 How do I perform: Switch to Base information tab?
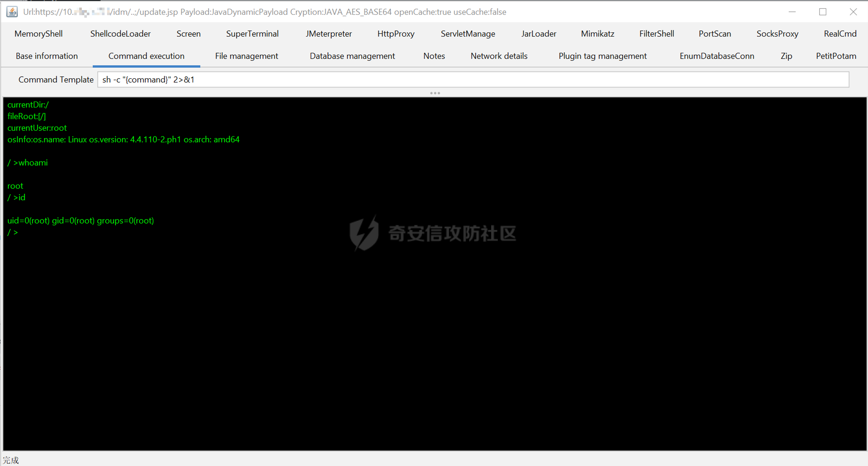click(x=46, y=56)
